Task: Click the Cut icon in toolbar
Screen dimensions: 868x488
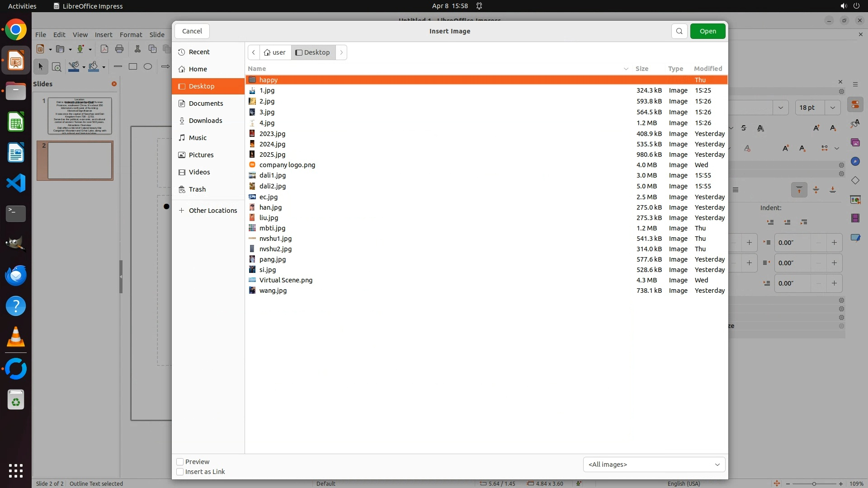Action: (137, 49)
